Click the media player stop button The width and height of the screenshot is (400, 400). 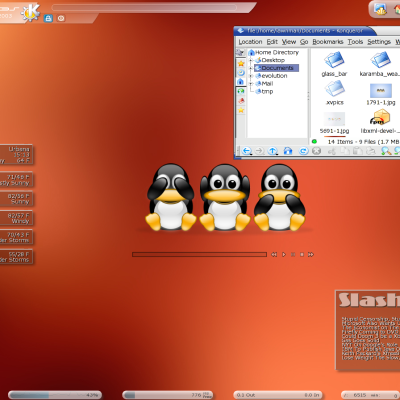point(302,254)
